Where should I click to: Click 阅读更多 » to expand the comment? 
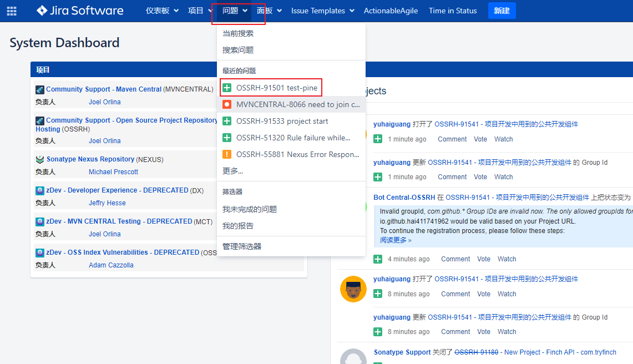(396, 240)
